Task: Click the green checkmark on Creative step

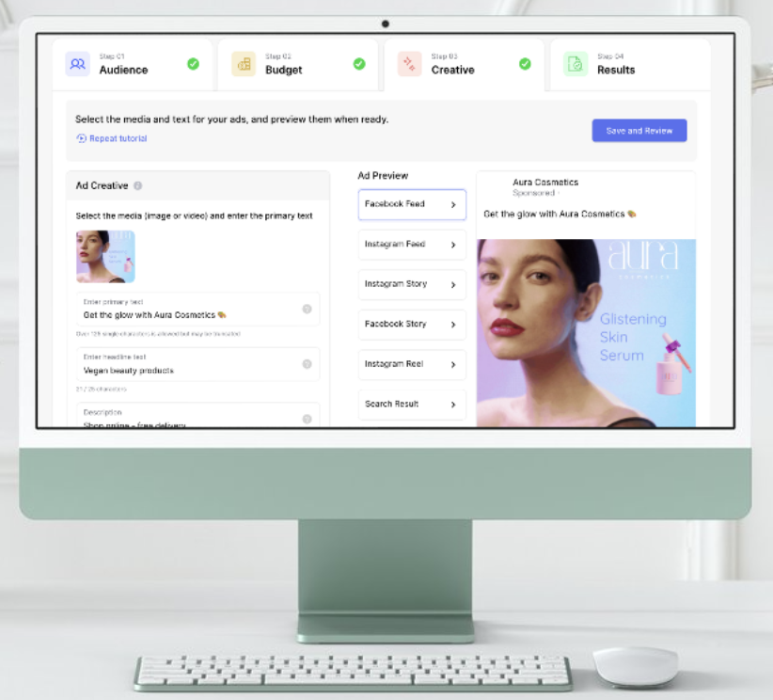Action: pyautogui.click(x=525, y=64)
